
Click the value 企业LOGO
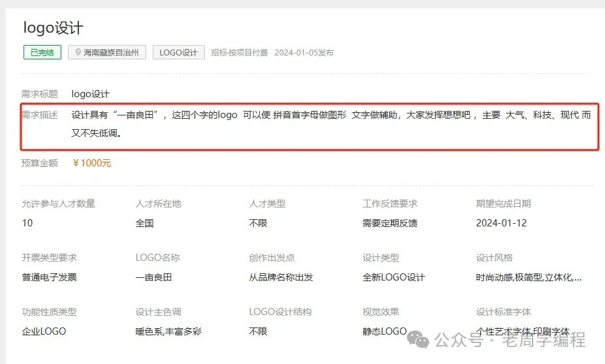[44, 331]
